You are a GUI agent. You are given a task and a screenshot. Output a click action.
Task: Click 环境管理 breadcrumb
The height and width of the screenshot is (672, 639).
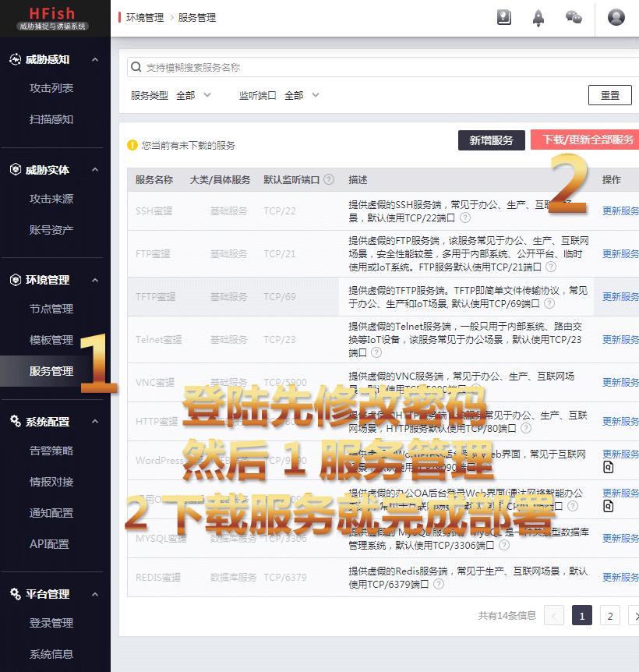(x=145, y=18)
